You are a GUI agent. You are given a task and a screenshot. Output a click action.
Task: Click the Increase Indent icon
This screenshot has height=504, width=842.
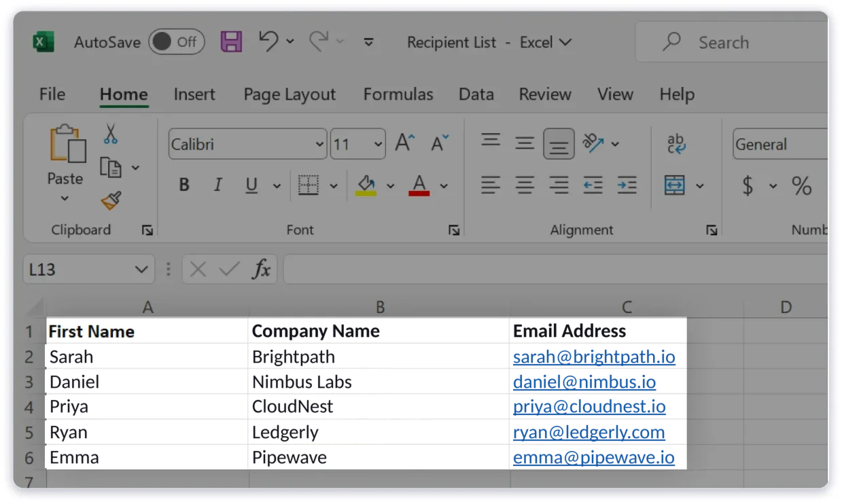[x=627, y=185]
